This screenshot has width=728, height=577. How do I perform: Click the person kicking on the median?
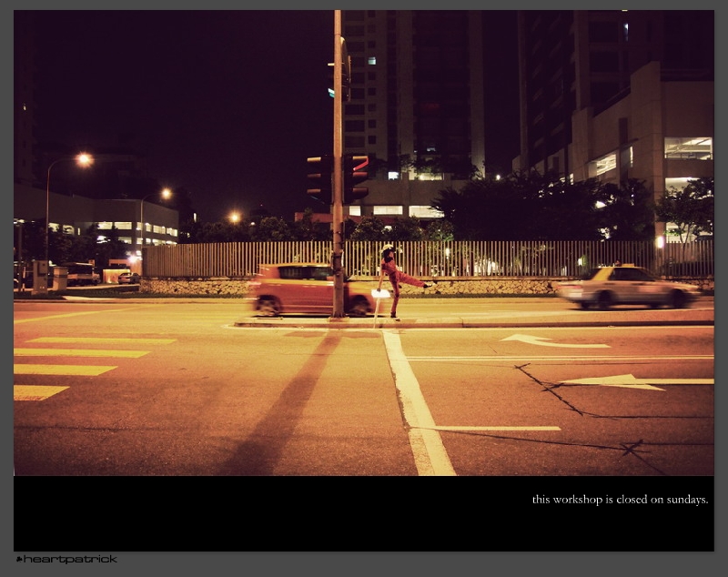click(x=393, y=280)
